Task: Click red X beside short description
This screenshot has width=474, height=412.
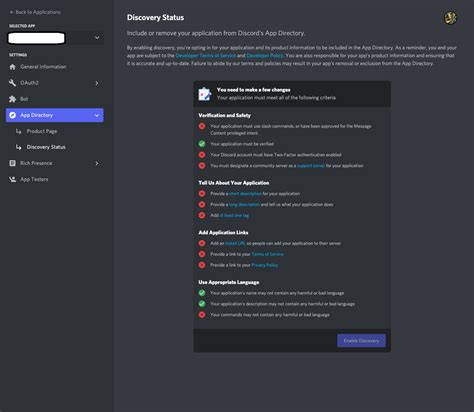Action: point(202,194)
